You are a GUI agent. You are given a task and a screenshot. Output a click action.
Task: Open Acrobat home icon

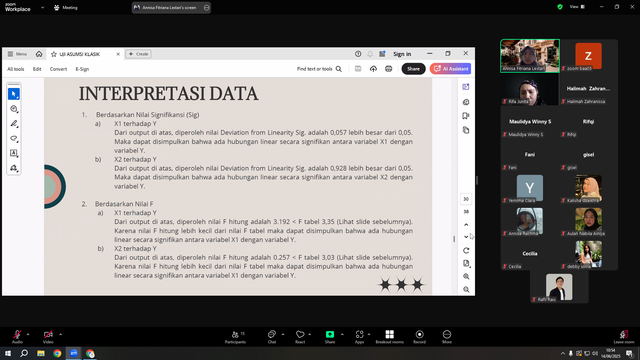(39, 54)
